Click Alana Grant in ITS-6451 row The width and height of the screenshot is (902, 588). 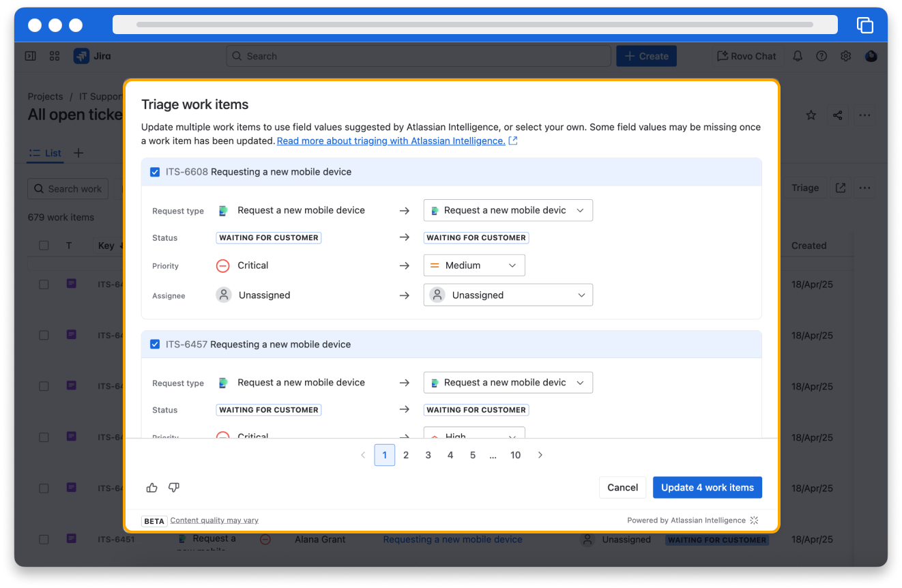(320, 539)
